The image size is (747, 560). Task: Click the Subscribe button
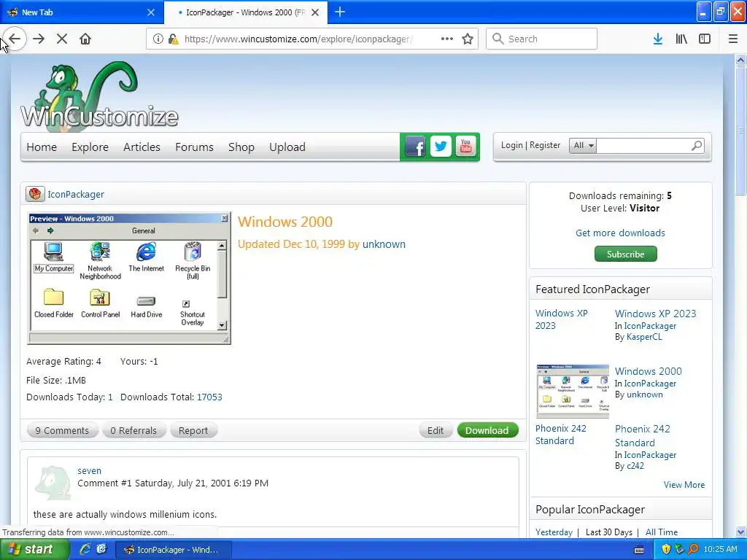(x=625, y=254)
